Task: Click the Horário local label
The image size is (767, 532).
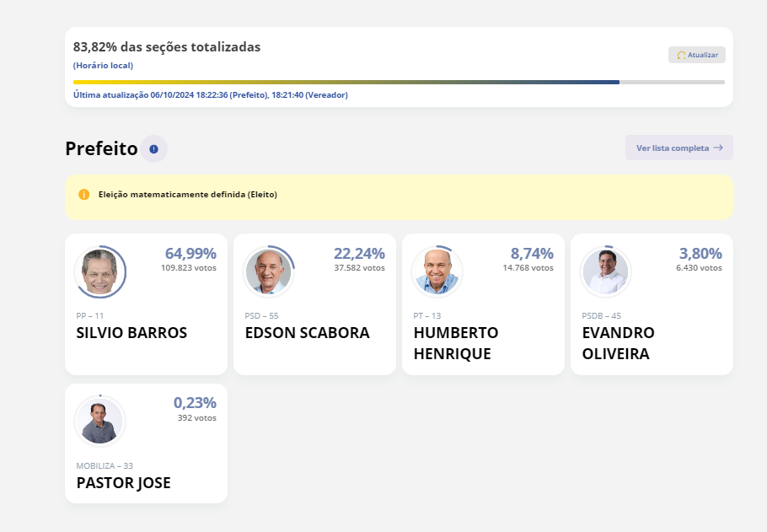Action: click(103, 65)
